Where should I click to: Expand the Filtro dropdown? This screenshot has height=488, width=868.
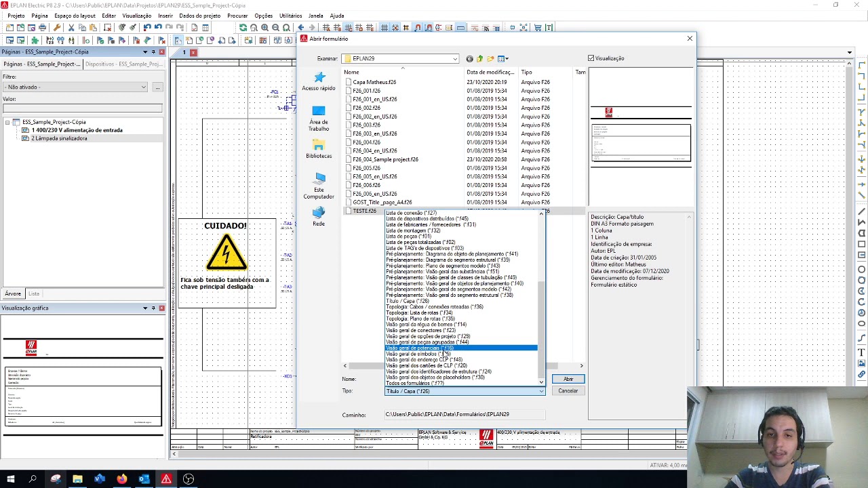pos(143,87)
